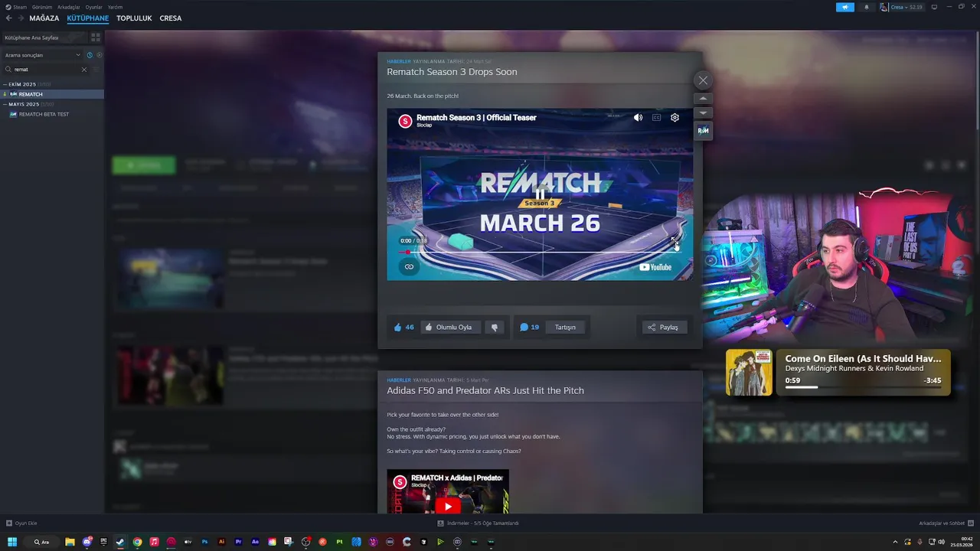Open Slociap channel avatar in video

click(405, 121)
